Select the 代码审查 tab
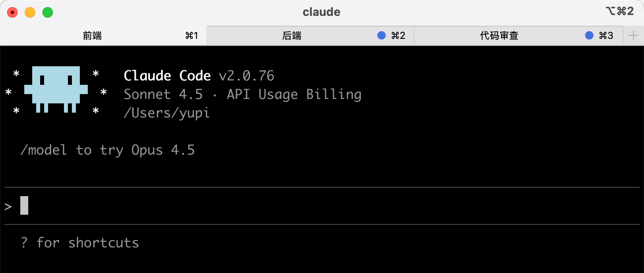This screenshot has height=273, width=644. point(499,36)
